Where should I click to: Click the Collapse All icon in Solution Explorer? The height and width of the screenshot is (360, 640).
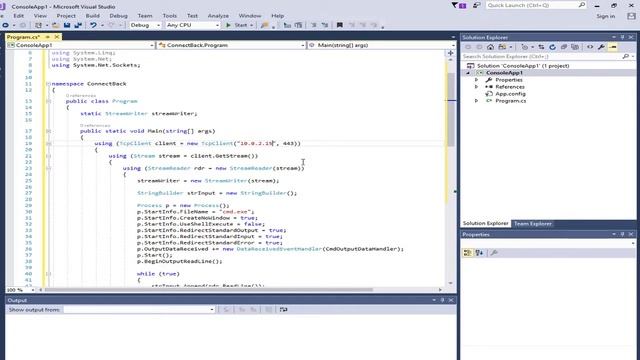click(564, 47)
